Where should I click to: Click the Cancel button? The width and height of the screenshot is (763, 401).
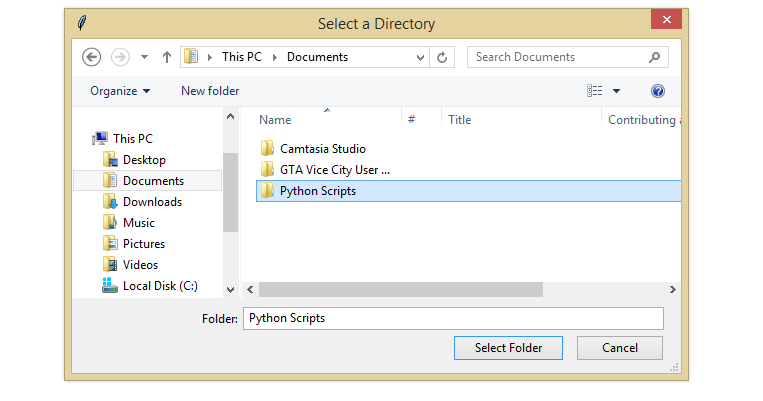[619, 348]
